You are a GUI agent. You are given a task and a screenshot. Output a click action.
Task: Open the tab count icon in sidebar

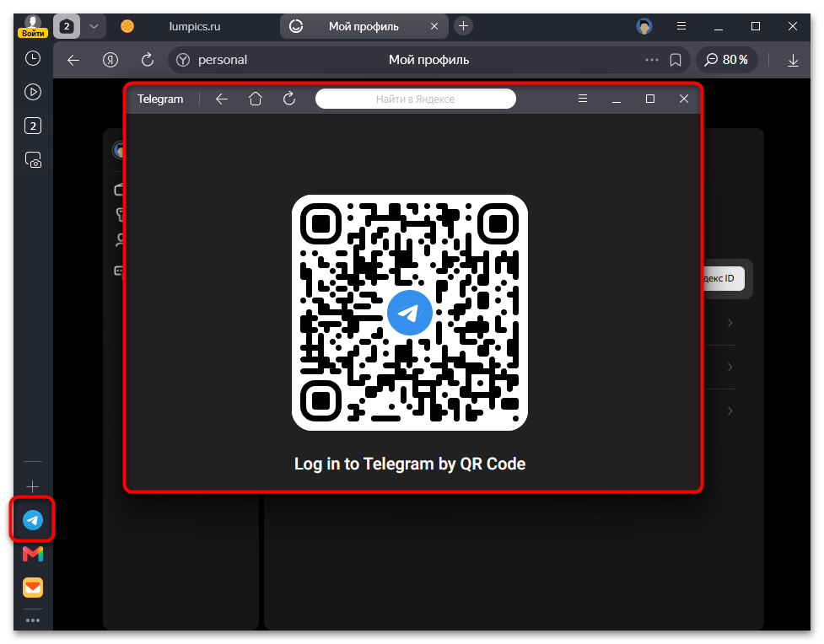point(33,126)
